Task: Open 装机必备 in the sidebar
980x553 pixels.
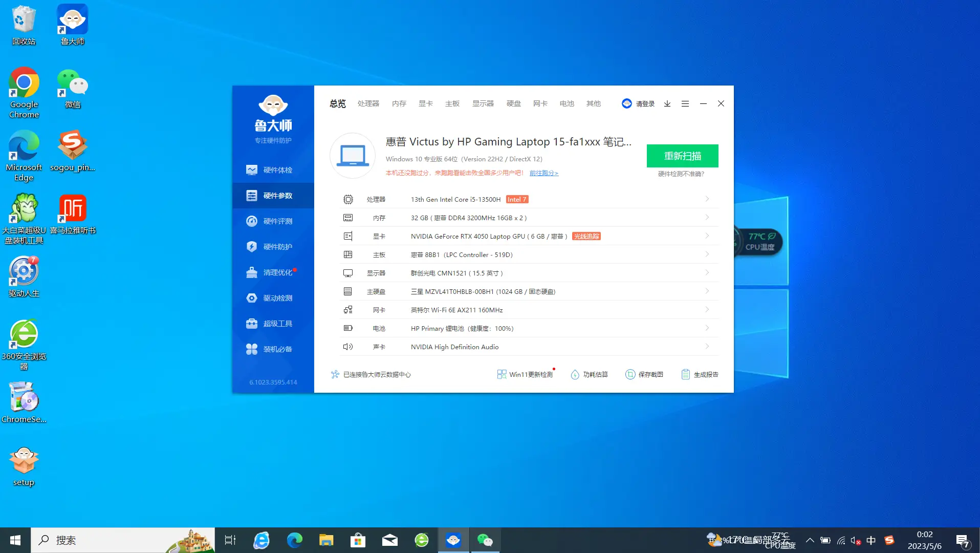Action: (273, 349)
